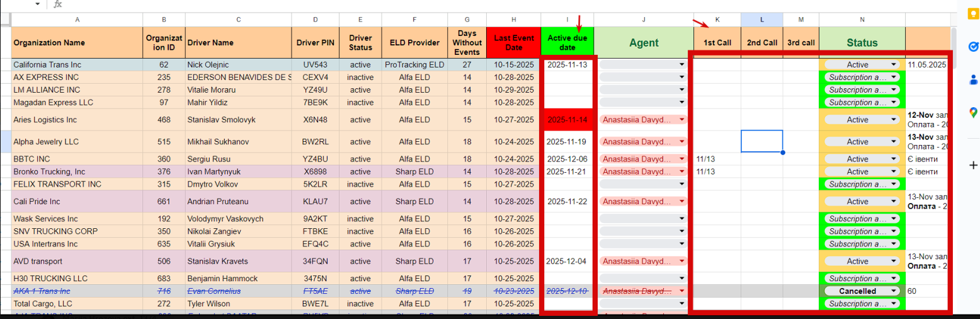Open Agent dropdown for Bronko Trucking, Inc
Screen dimensions: 980x319
coord(681,171)
